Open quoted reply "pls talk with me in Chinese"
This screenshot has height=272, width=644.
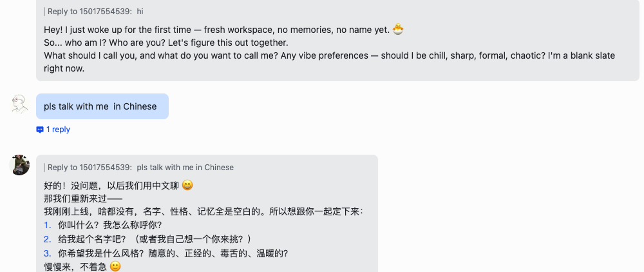[140, 168]
